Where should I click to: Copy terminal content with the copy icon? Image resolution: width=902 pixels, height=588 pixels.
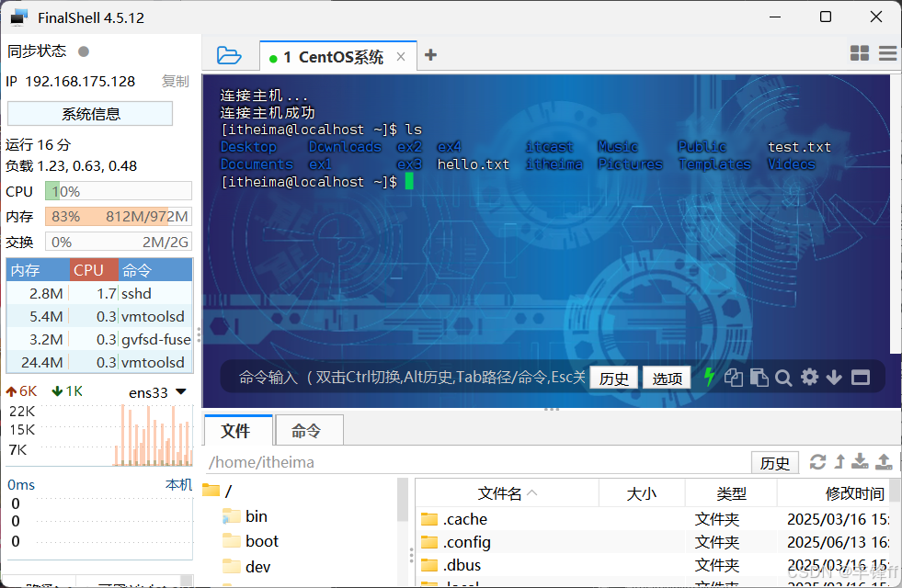click(x=734, y=378)
